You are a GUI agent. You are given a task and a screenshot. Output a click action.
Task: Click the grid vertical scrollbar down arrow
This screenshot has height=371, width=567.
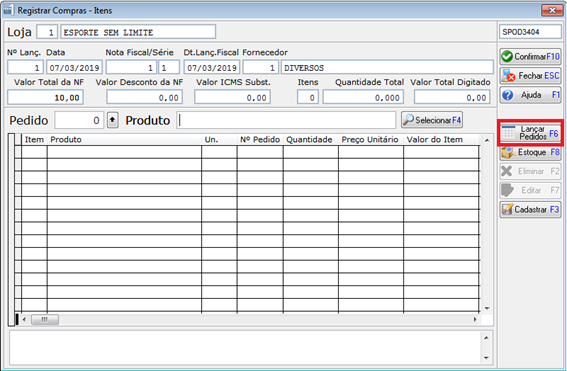487,308
